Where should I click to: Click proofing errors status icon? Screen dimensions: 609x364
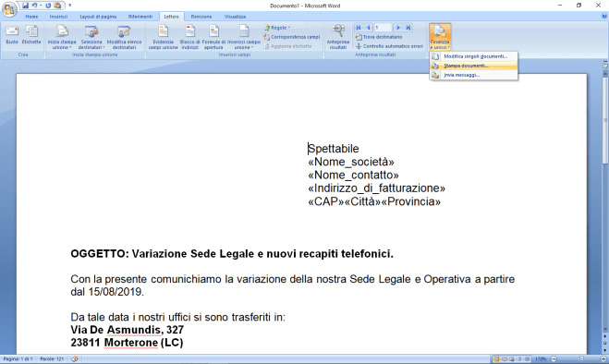point(75,359)
